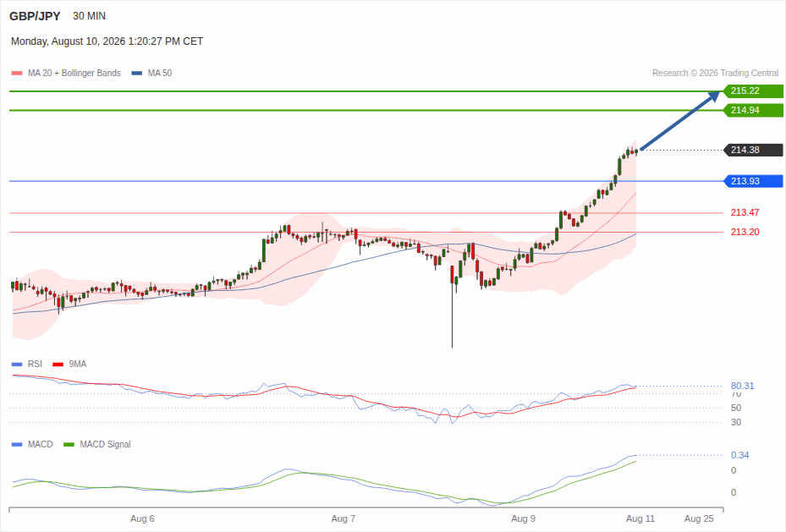Viewport: 786px width, 532px height.
Task: Click the 214.38 current price tag
Action: coord(753,150)
